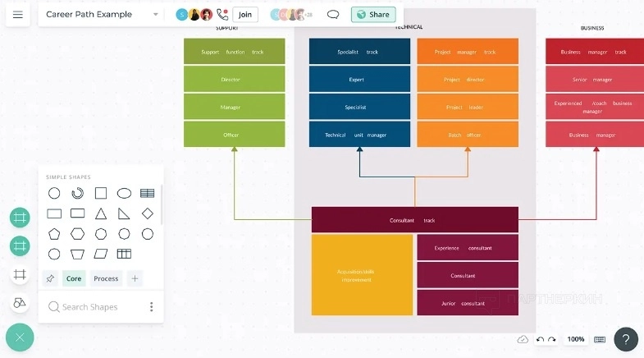
Task: Select the green Officer box
Action: tap(234, 135)
